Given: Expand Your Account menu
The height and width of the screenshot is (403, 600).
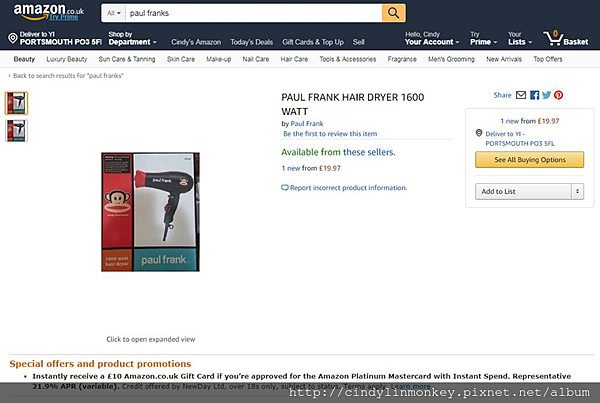Looking at the screenshot, I should coord(432,38).
